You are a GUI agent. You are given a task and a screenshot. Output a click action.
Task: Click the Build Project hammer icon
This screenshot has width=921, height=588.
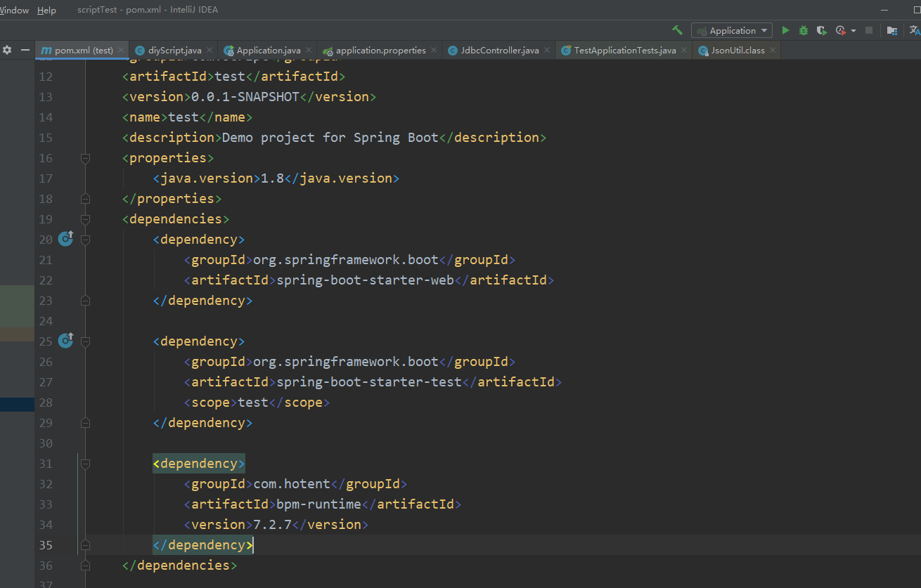(x=677, y=30)
